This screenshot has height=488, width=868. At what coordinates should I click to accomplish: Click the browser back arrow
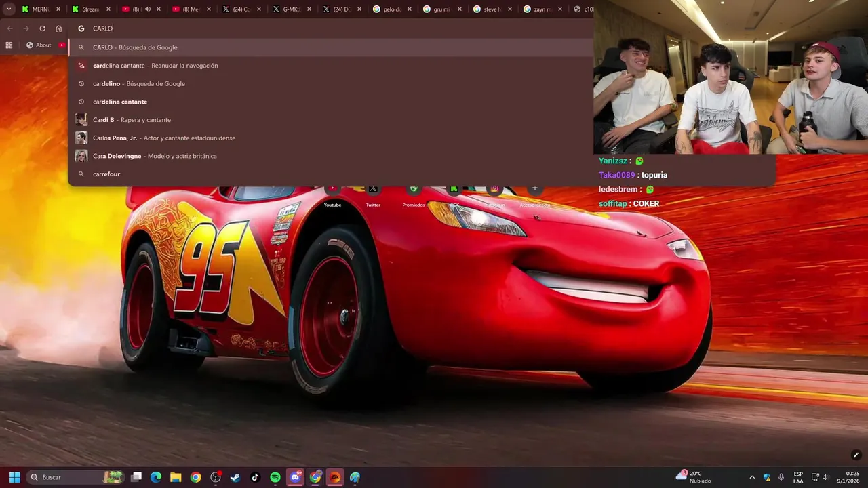tap(9, 28)
